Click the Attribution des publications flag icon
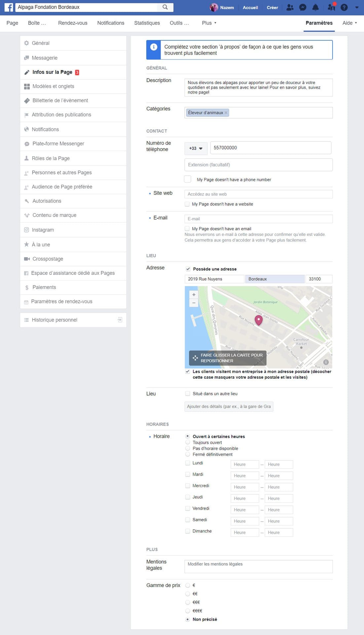 point(26,115)
